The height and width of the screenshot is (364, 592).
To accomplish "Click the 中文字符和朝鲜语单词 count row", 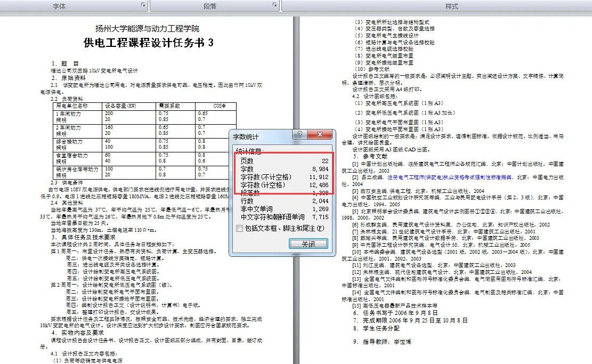I will 277,217.
